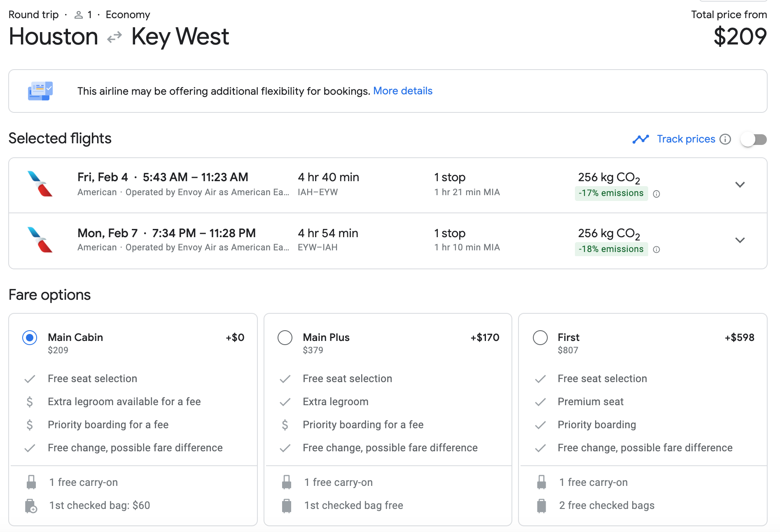The image size is (780, 532).
Task: Click the Track prices info icon
Action: click(x=725, y=139)
